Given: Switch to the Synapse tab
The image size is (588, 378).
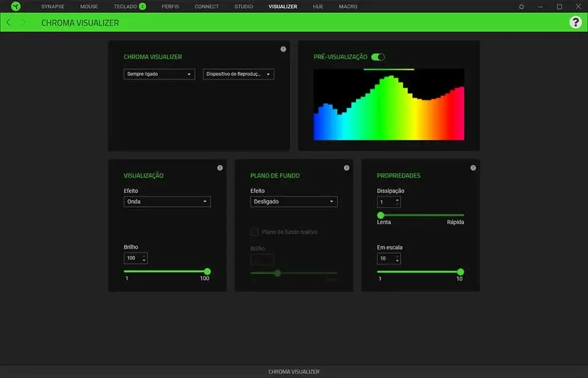Looking at the screenshot, I should click(x=53, y=6).
